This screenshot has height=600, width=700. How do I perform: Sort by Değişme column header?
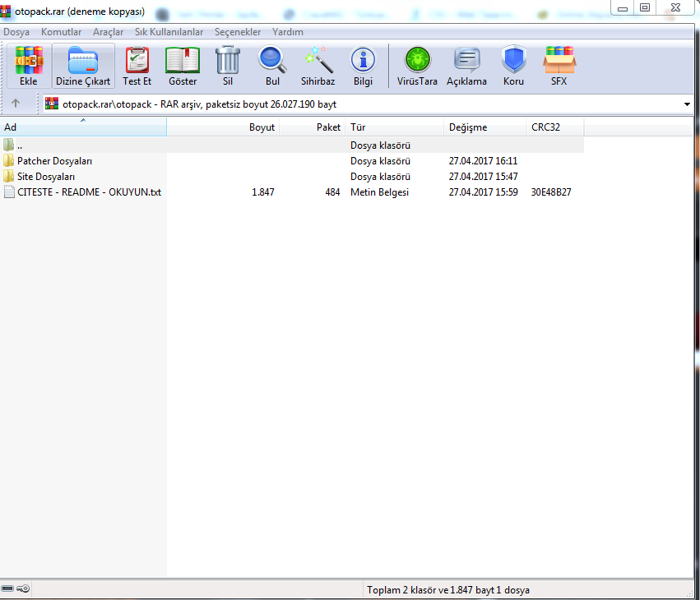tap(484, 127)
